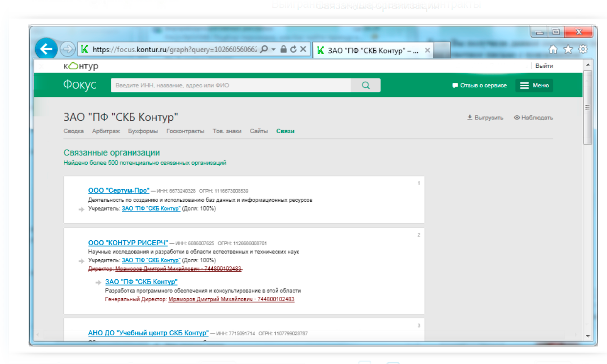
Task: Open the browser Home icon
Action: coord(553,49)
